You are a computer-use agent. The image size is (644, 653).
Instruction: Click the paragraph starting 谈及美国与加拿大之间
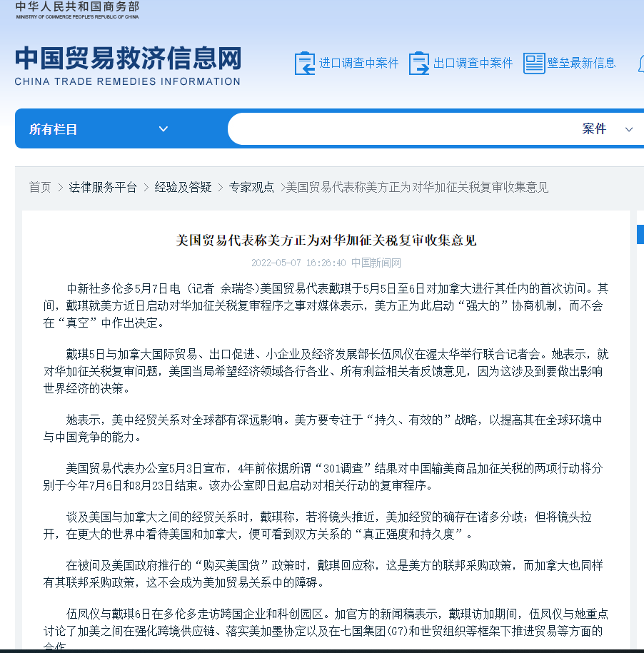[x=318, y=525]
